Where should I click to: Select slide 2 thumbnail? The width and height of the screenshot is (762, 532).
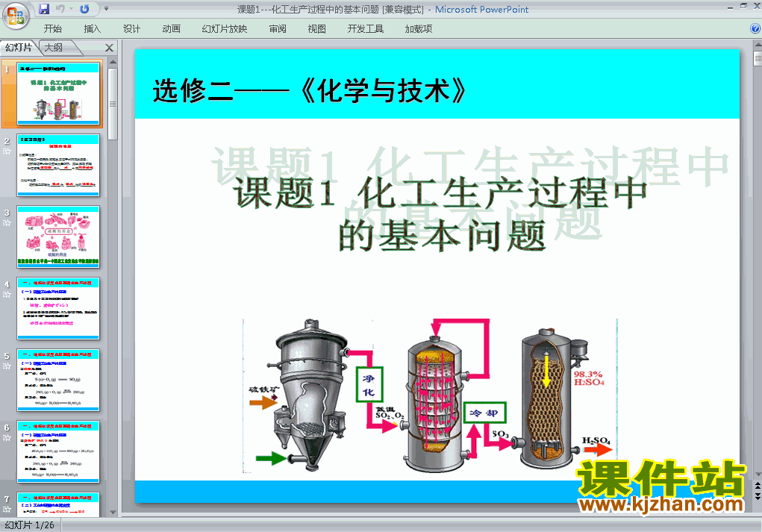click(58, 165)
